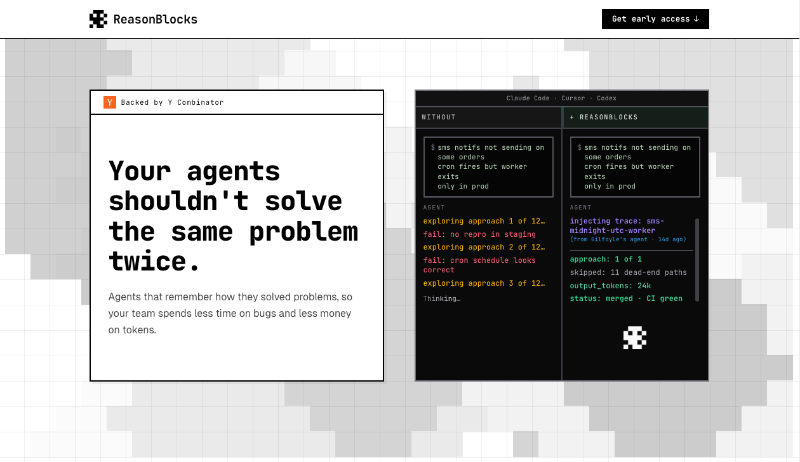Click the Agents that remember paragraph
This screenshot has height=462, width=800.
pyautogui.click(x=230, y=313)
